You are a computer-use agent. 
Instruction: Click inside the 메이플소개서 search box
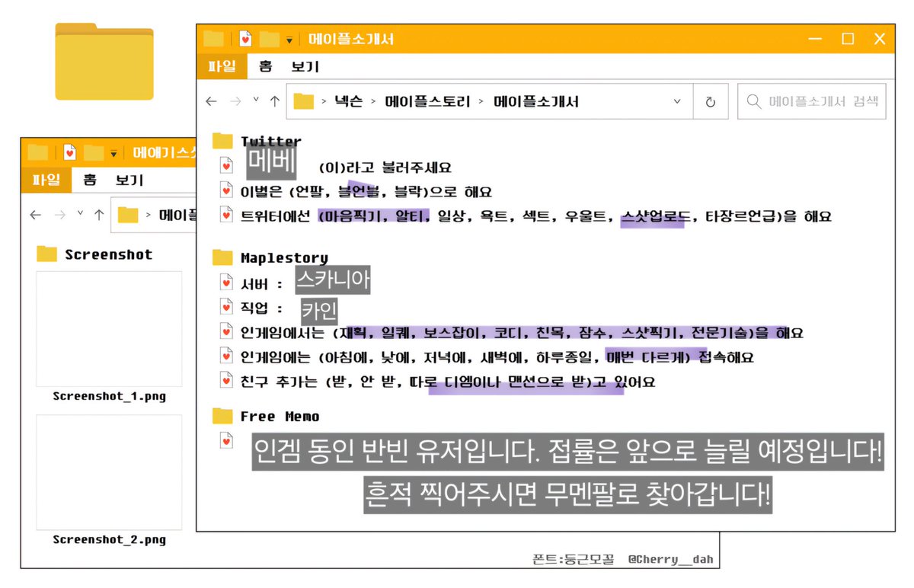tap(811, 101)
